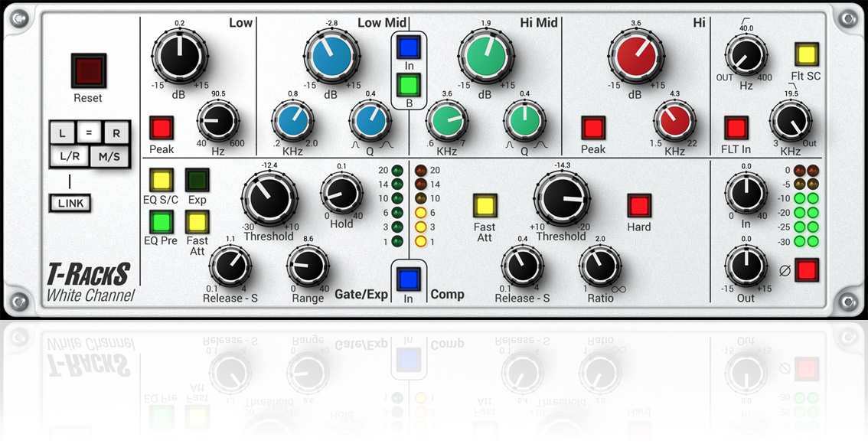
Task: Click the Hi band KHz frequency knob
Action: [x=674, y=121]
